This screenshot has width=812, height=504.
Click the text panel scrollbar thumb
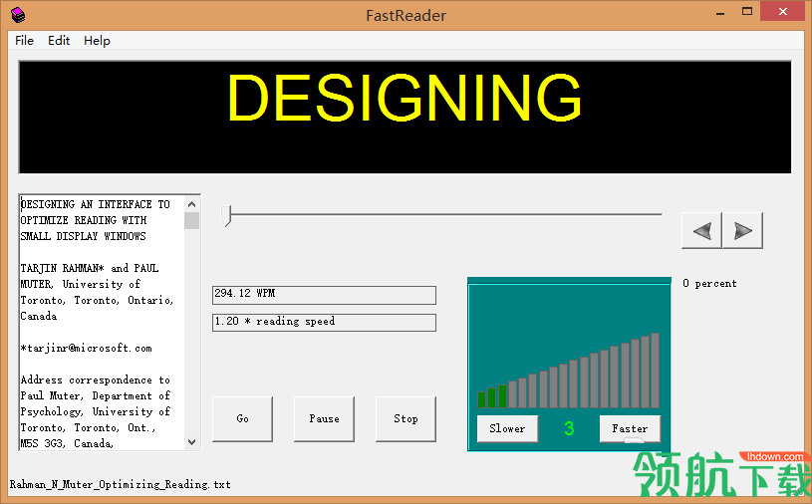[x=191, y=220]
